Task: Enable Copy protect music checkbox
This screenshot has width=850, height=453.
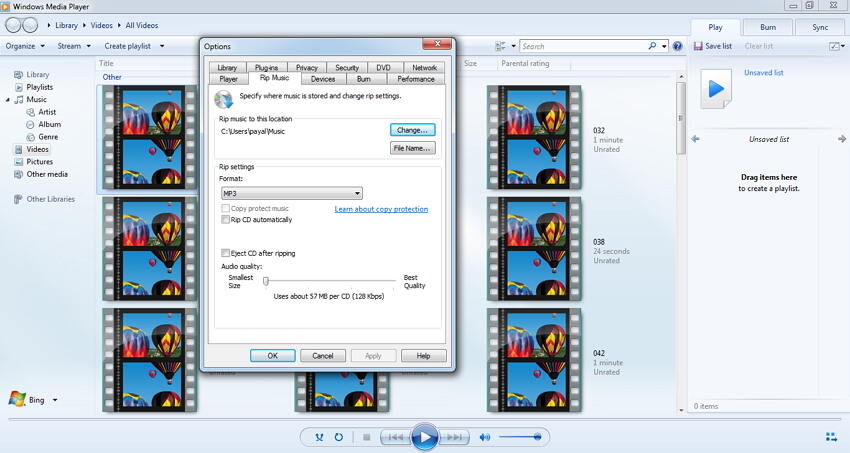Action: 225,208
